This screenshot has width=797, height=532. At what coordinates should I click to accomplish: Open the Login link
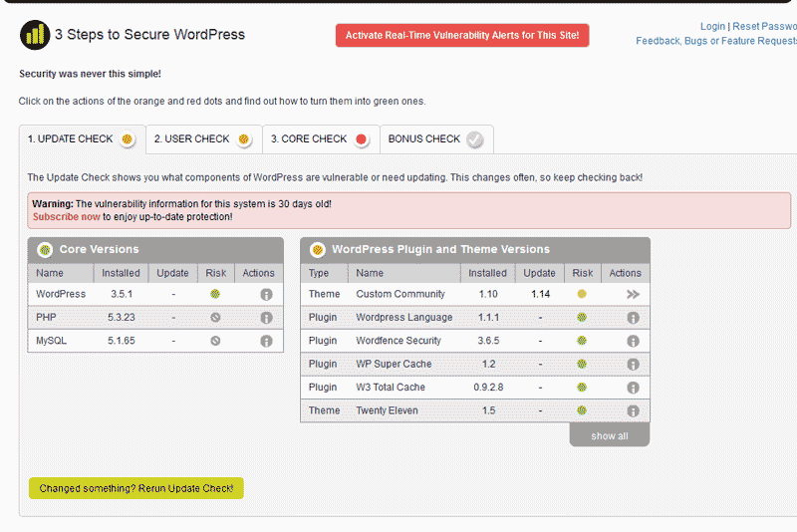point(712,27)
